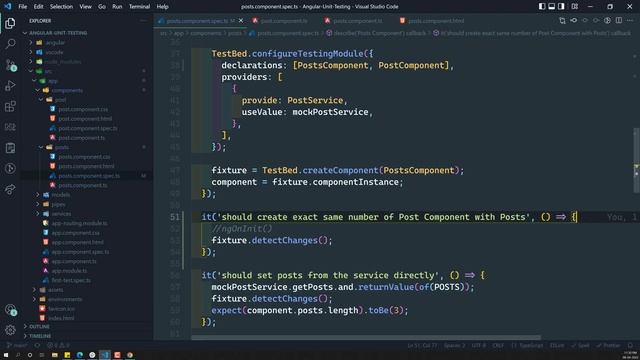Expand the TIMELINE section

click(40, 336)
